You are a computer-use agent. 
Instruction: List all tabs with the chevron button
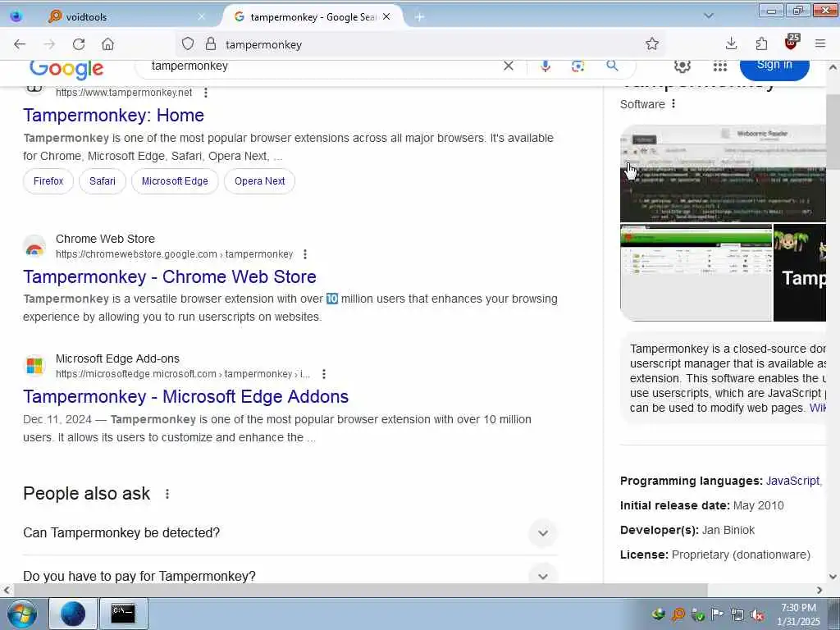(709, 16)
